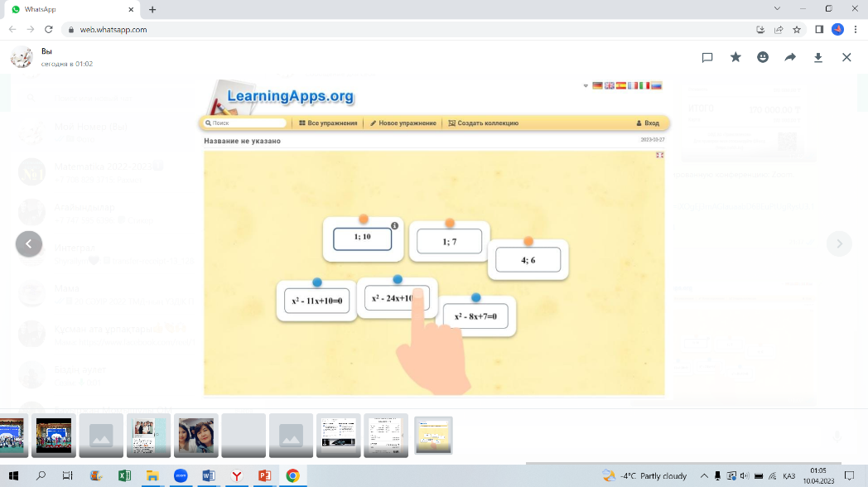This screenshot has width=868, height=487.
Task: Close the WhatsApp browser tab
Action: pyautogui.click(x=131, y=9)
